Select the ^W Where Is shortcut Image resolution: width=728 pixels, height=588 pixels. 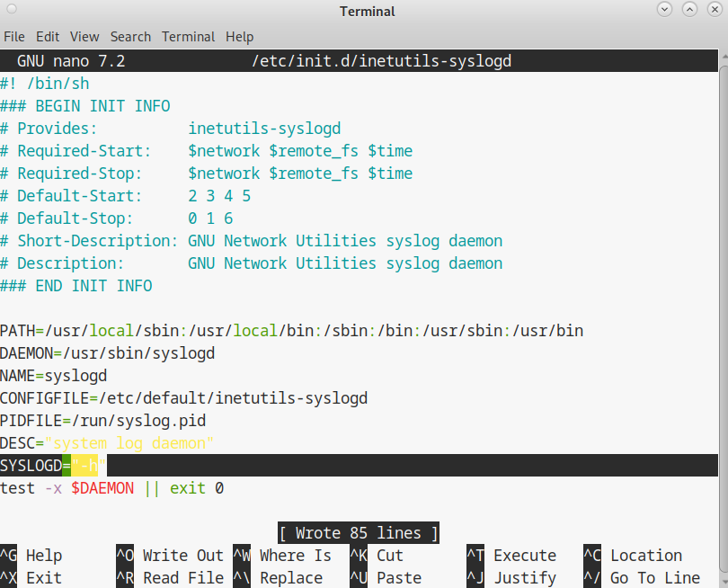click(282, 556)
